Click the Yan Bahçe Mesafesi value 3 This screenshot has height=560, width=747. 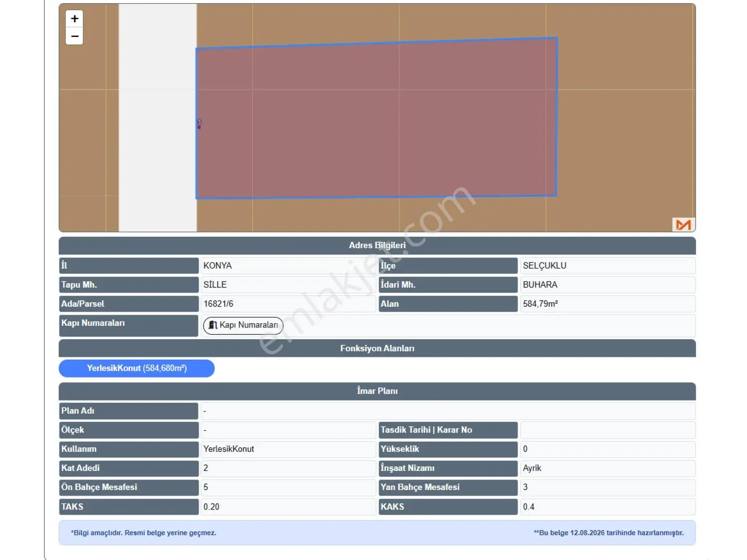(x=525, y=487)
